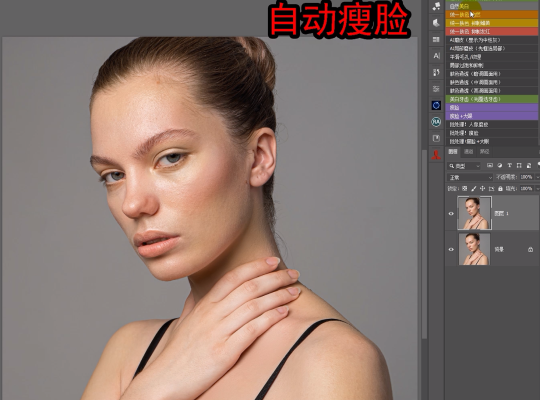540x400 pixels.
Task: Select 批处理 瘦脸+大眼 action row
Action: tap(491, 142)
